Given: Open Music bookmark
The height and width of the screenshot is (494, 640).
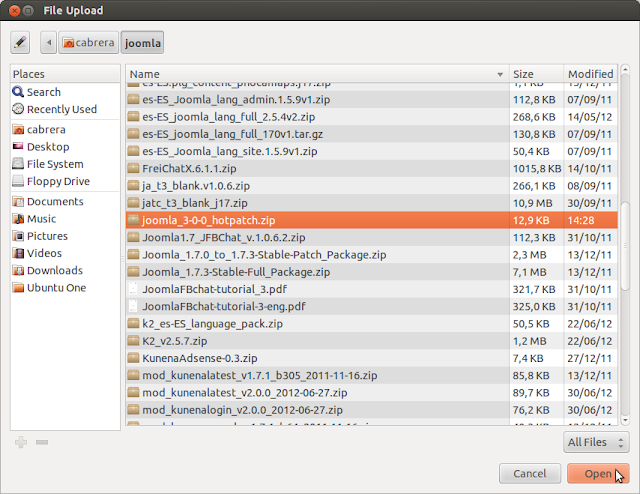Looking at the screenshot, I should coord(65,218).
